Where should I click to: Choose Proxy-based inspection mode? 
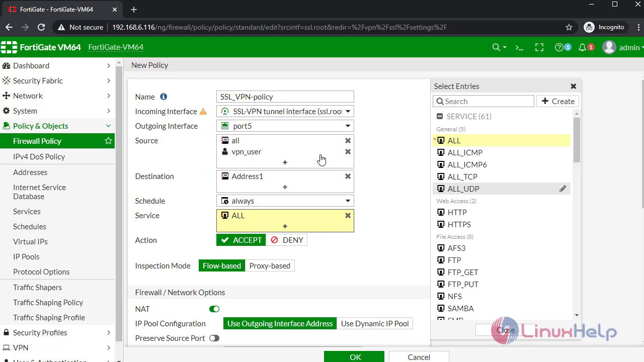270,266
